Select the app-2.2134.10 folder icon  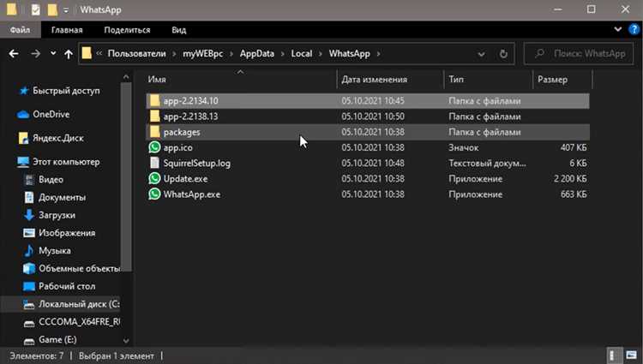tap(154, 101)
